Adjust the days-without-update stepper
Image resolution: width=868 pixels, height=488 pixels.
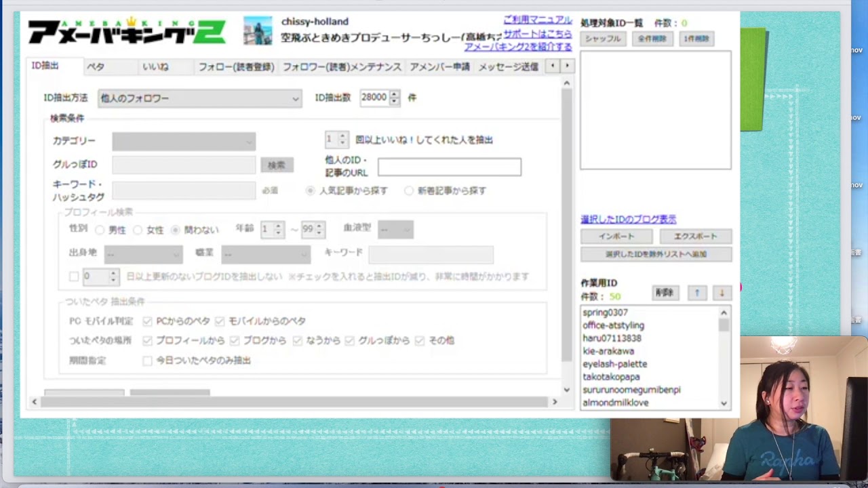(113, 277)
